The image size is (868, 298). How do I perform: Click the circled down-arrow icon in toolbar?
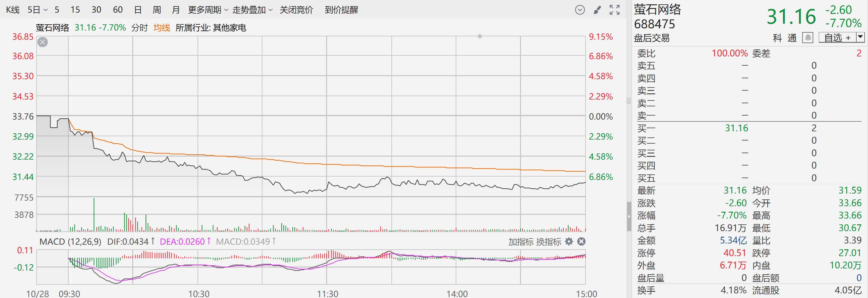coord(580,10)
